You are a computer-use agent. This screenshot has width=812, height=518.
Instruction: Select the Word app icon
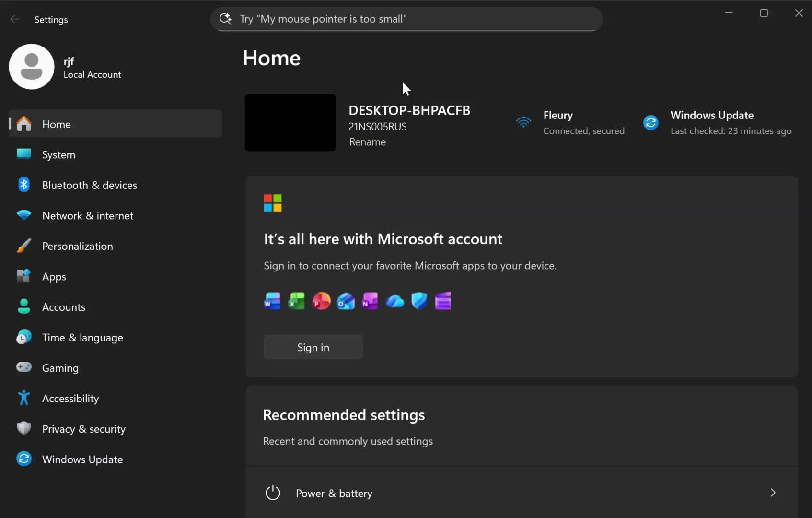tap(272, 301)
